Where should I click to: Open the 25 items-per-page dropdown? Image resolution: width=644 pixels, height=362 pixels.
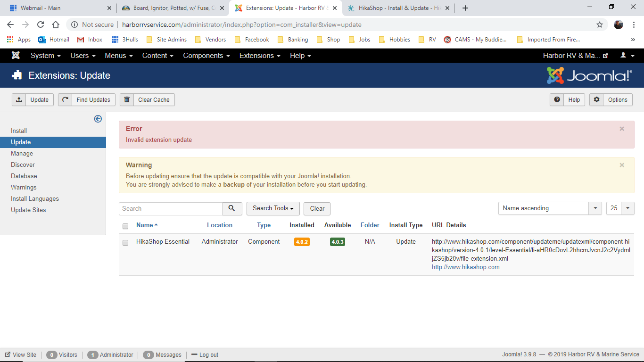620,208
